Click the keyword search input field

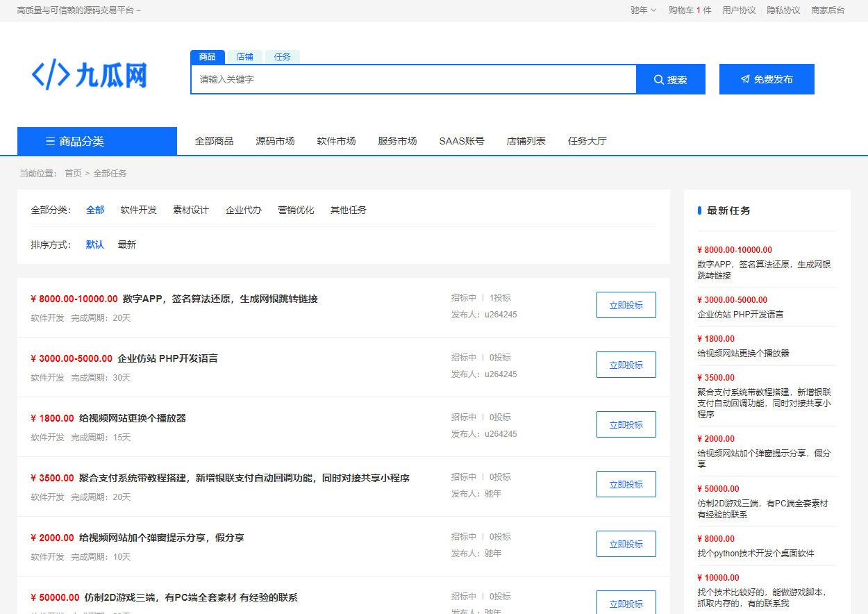point(413,79)
